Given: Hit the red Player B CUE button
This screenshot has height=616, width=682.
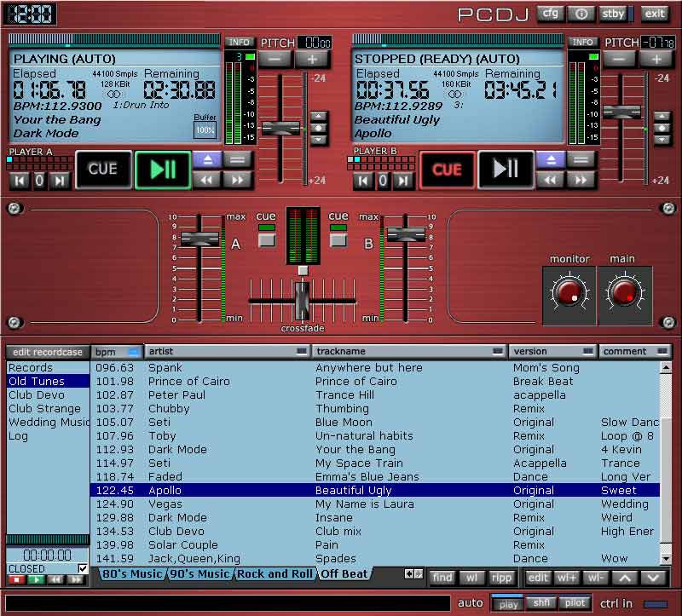Looking at the screenshot, I should (447, 170).
